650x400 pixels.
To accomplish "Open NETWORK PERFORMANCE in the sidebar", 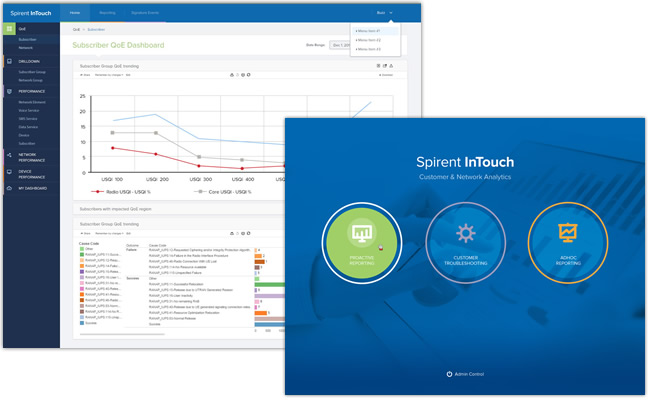I will click(32, 157).
